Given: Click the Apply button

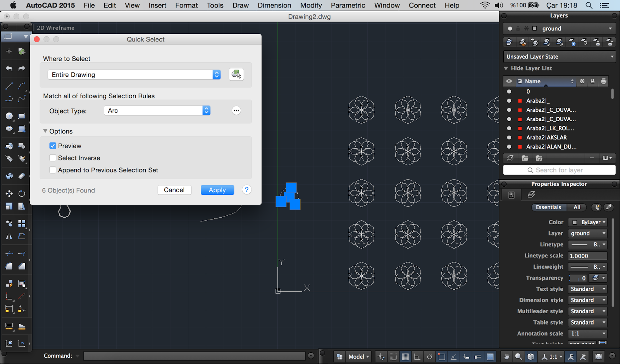Looking at the screenshot, I should tap(217, 190).
